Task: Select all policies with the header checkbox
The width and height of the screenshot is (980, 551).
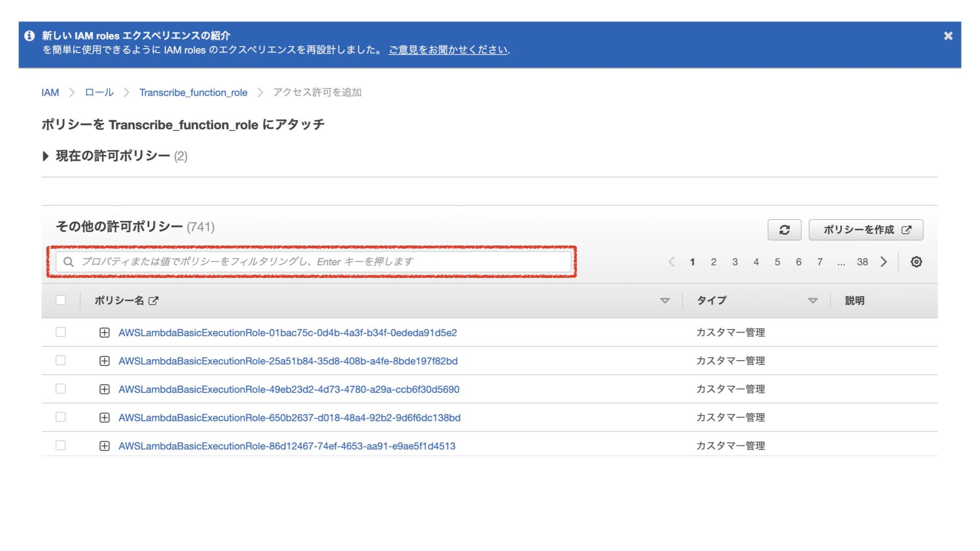Action: point(61,300)
